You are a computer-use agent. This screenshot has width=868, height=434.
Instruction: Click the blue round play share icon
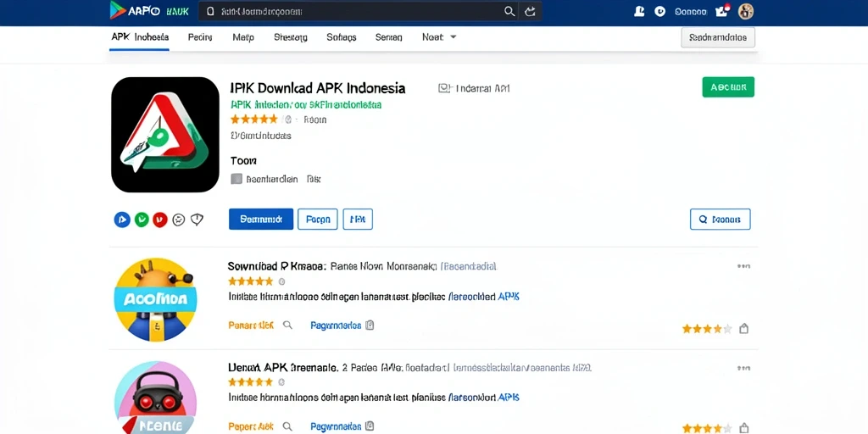coord(122,220)
